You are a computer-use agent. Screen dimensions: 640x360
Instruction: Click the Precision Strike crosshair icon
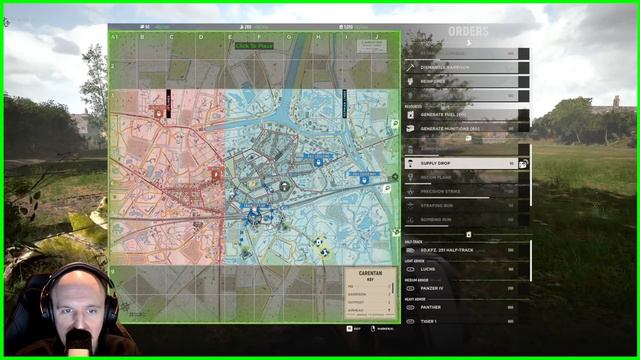[411, 191]
